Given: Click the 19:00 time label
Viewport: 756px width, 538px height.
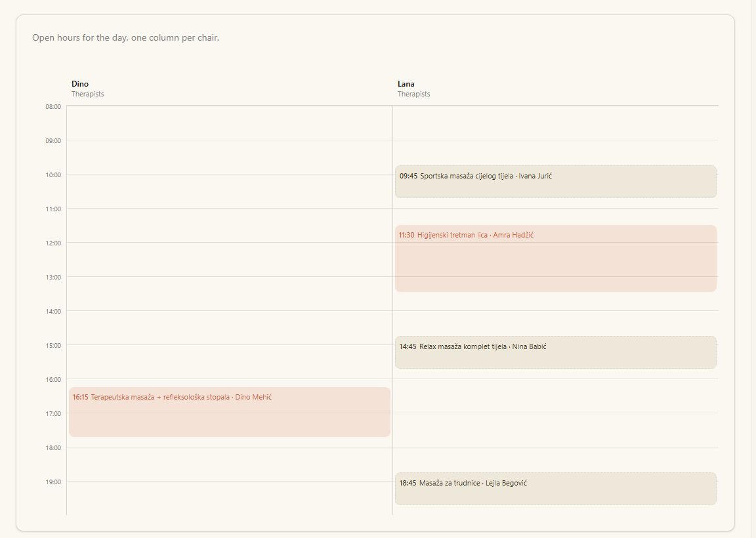Looking at the screenshot, I should click(x=54, y=482).
